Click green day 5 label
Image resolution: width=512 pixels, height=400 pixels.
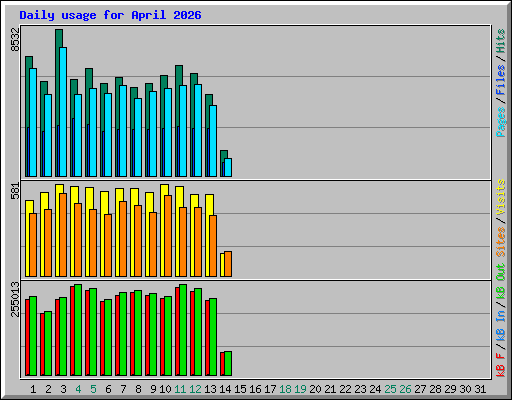93,389
